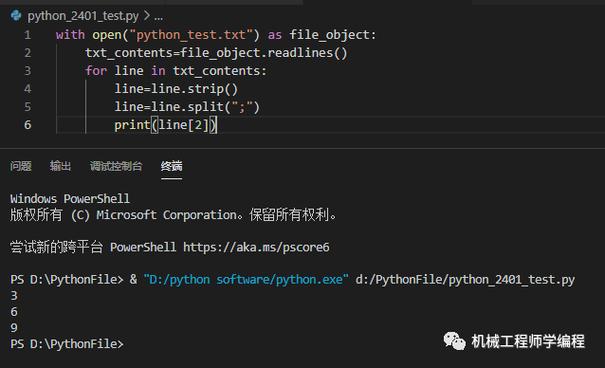
Task: Click terminal output value 6
Action: point(14,312)
